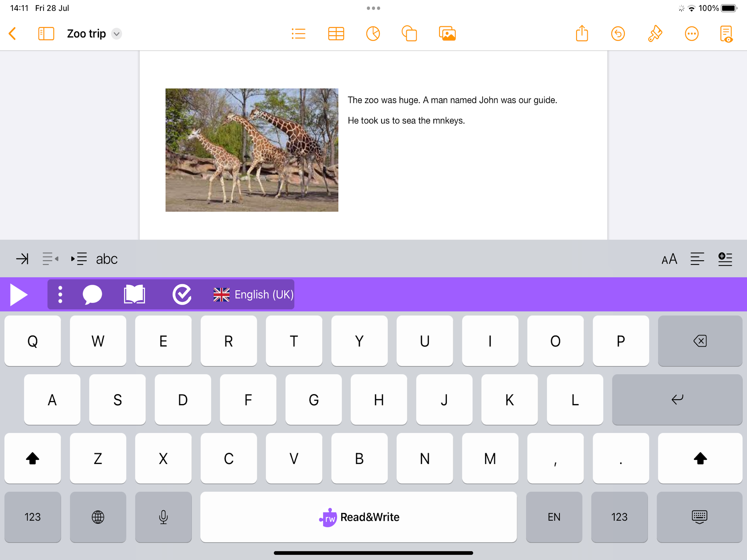Insert a chart
The width and height of the screenshot is (747, 560).
coord(373,34)
